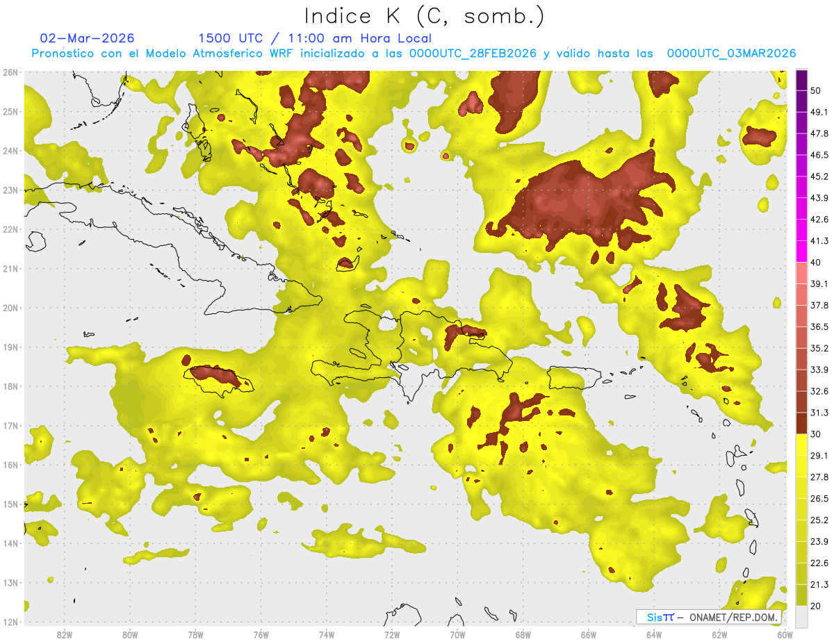Click legend value 35.2
Screen dimensions: 834x644
[x=820, y=348]
